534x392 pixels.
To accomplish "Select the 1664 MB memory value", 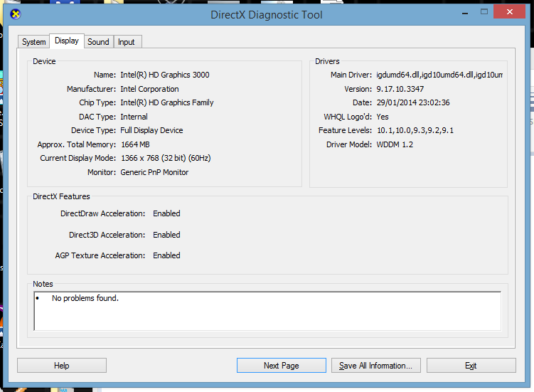I will (x=135, y=144).
